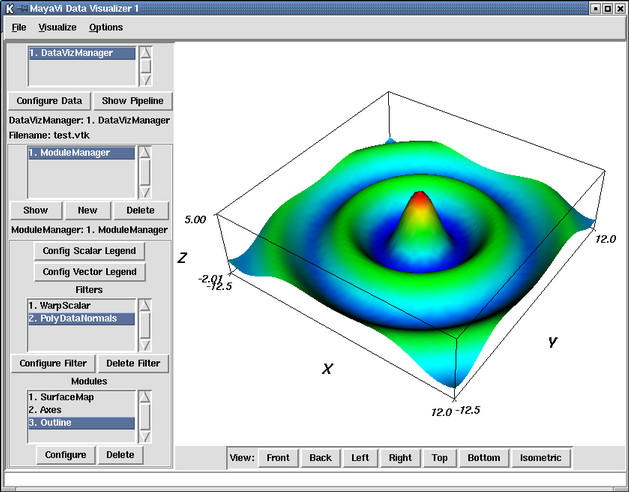Switch to Left view
The height and width of the screenshot is (492, 629).
click(360, 458)
